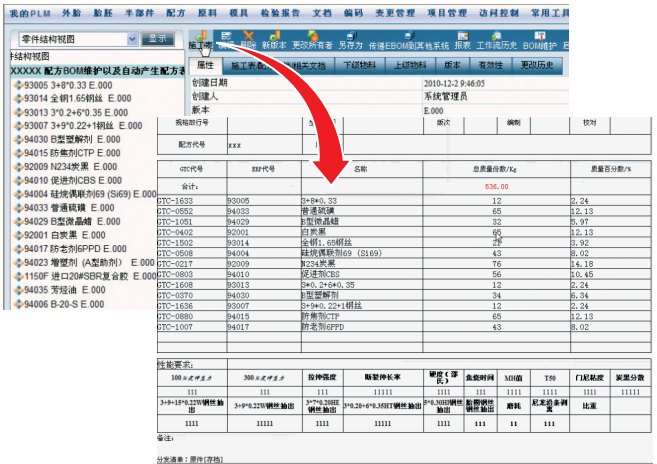This screenshot has height=464, width=657.
Task: Open the 外胎 menu
Action: pos(72,13)
